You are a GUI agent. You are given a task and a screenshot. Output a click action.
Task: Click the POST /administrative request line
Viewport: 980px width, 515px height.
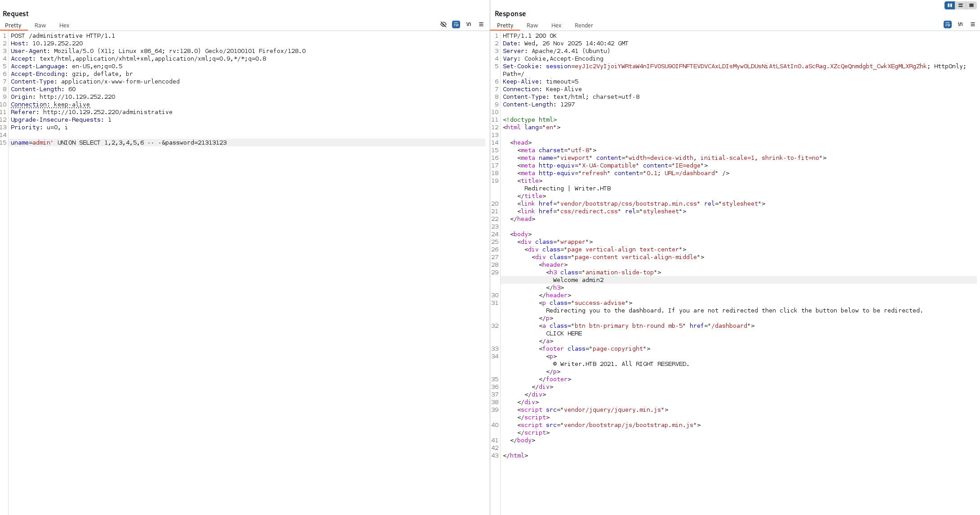coord(63,36)
